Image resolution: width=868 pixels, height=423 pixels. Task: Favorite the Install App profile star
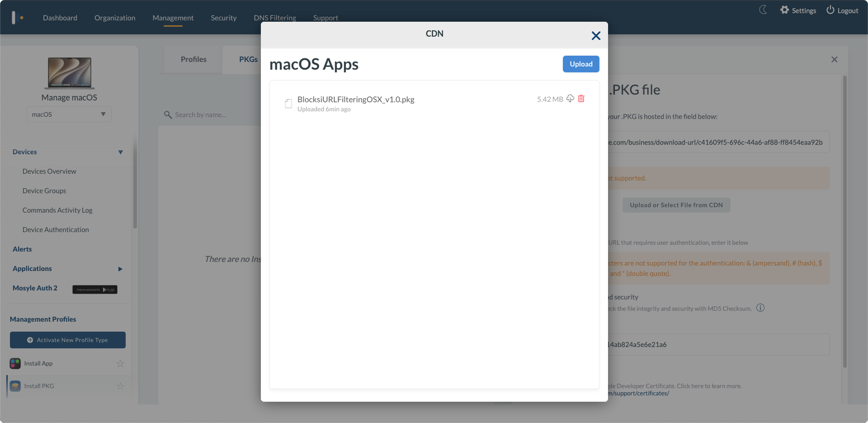pyautogui.click(x=120, y=363)
